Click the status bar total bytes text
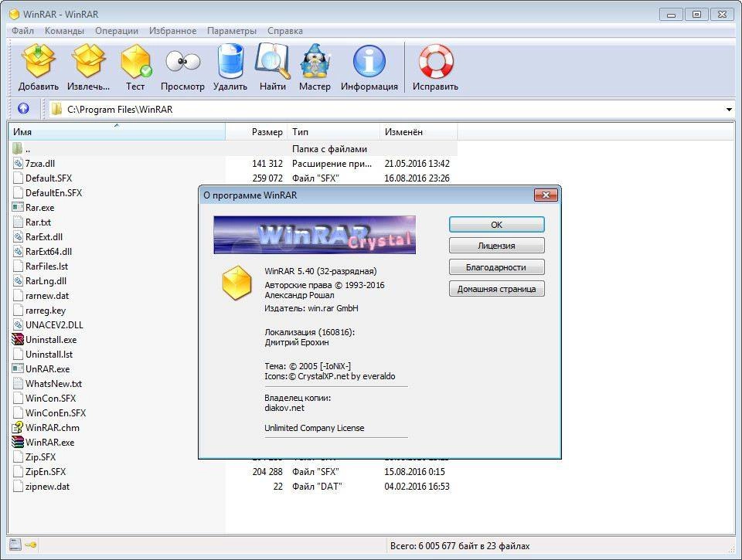The height and width of the screenshot is (560, 742). pyautogui.click(x=460, y=545)
